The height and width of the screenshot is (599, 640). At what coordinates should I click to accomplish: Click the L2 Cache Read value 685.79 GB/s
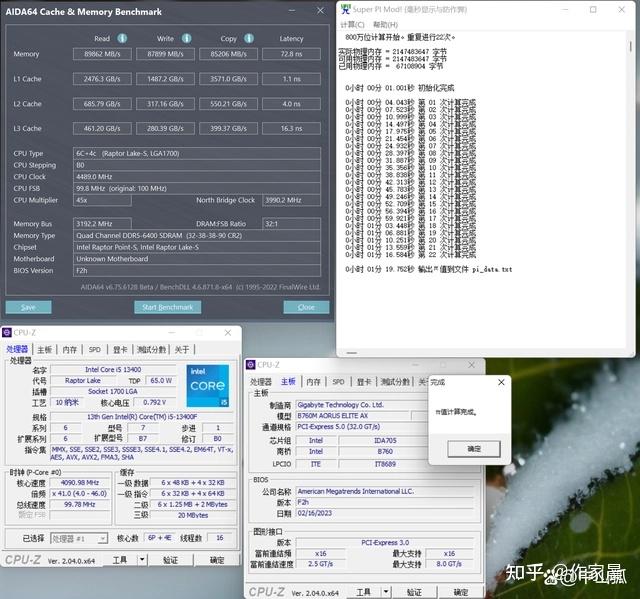pyautogui.click(x=102, y=104)
